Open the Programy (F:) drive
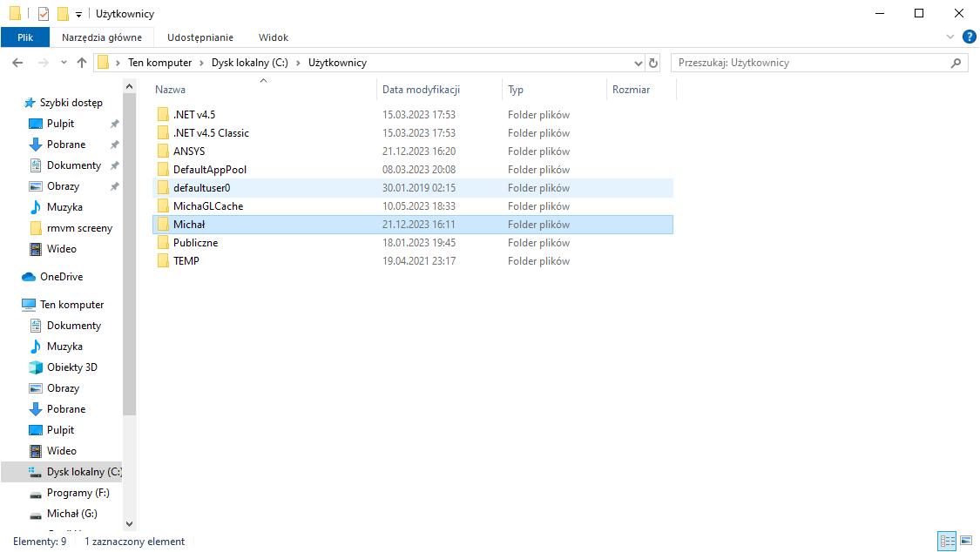 pyautogui.click(x=78, y=493)
